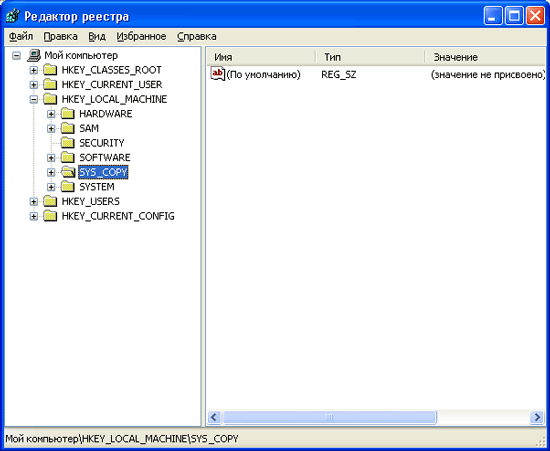Sort by the Тип column header
The width and height of the screenshot is (550, 451).
point(371,57)
